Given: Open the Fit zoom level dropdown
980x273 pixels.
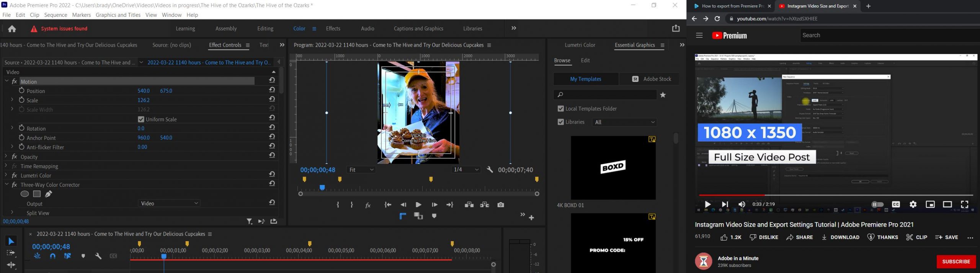Looking at the screenshot, I should point(361,170).
